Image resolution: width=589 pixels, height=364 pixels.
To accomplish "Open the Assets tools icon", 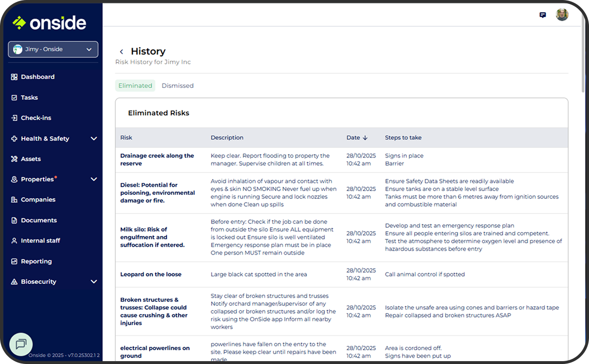I will coord(14,159).
